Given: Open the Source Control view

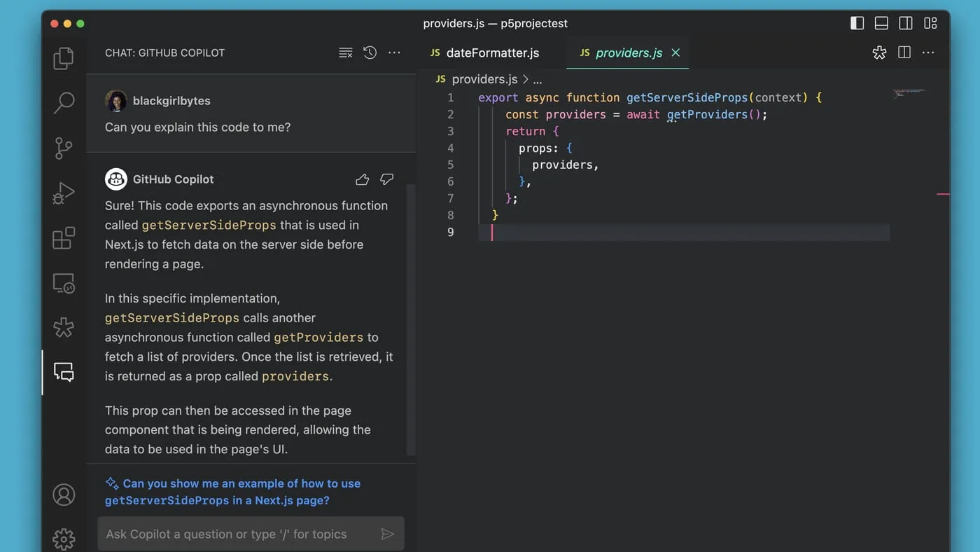Looking at the screenshot, I should [64, 148].
